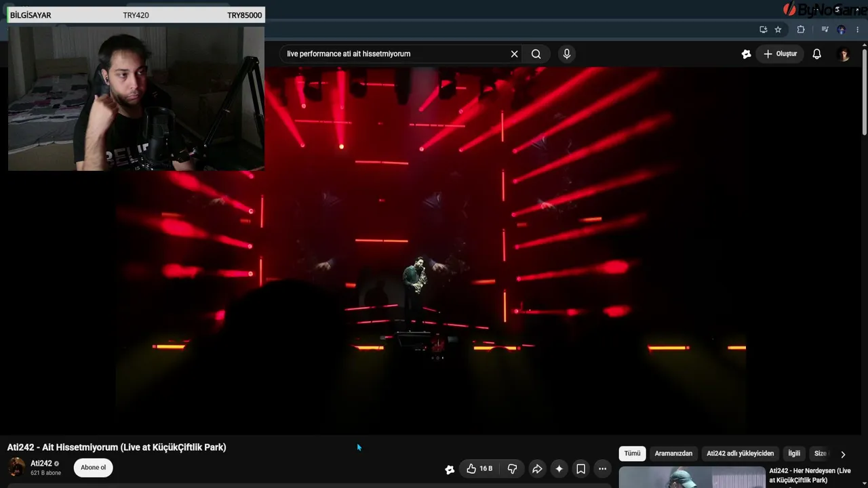This screenshot has width=868, height=488.
Task: Click the TRY420 value in overlay
Action: [x=136, y=16]
